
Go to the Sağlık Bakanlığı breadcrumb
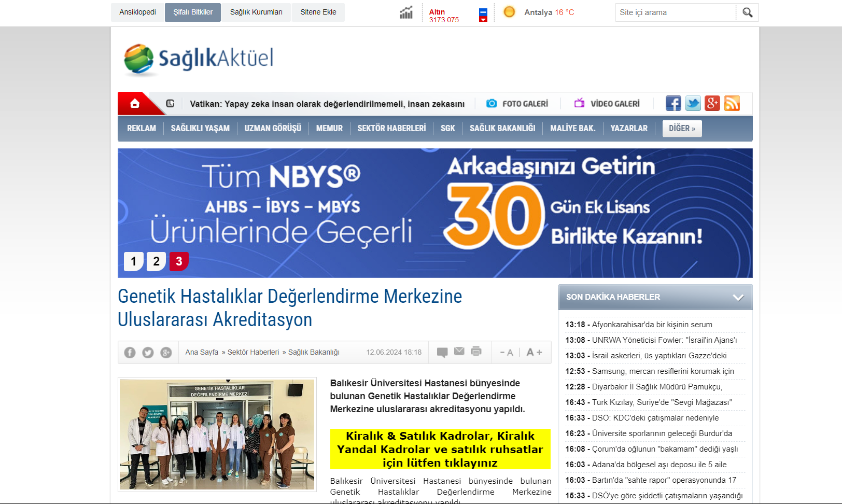[x=314, y=353]
